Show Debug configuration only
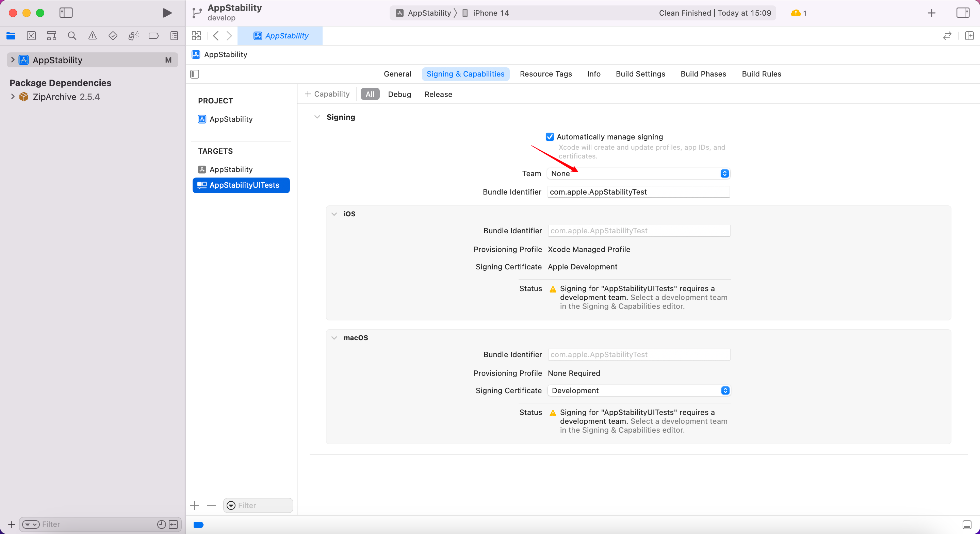Image resolution: width=980 pixels, height=534 pixels. coord(399,94)
